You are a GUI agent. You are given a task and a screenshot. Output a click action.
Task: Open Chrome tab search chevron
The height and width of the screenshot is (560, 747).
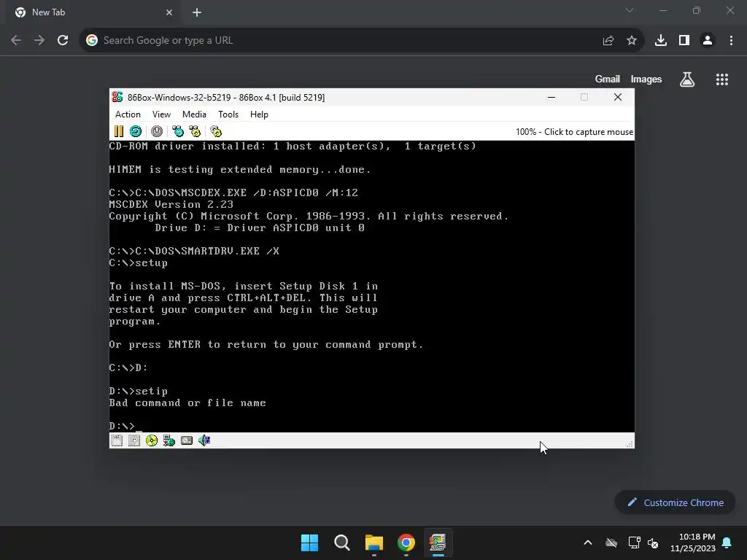[630, 10]
